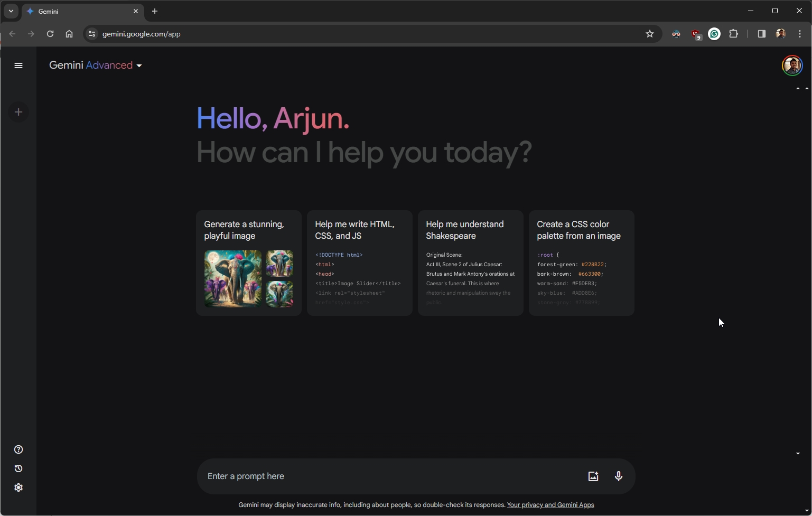The image size is (812, 516).
Task: View chat history via the activity icon
Action: click(x=18, y=468)
